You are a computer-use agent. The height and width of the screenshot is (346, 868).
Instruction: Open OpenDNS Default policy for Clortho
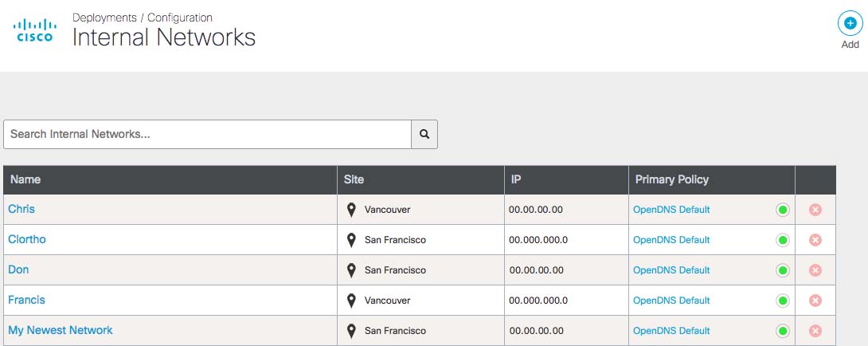[x=671, y=240]
